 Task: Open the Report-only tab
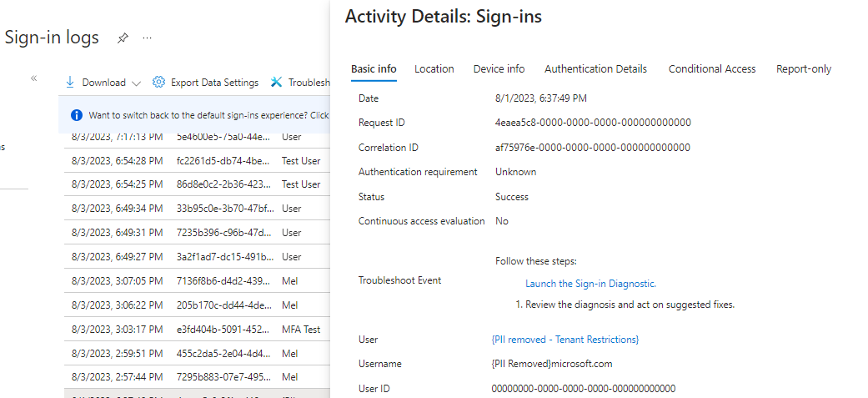[x=803, y=69]
